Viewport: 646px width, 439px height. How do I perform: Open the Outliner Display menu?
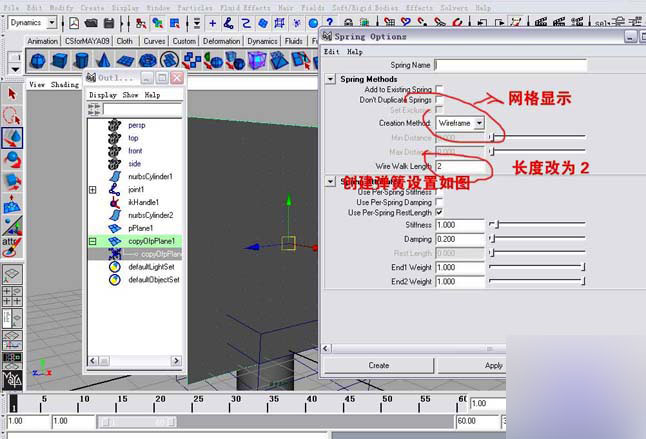[103, 95]
